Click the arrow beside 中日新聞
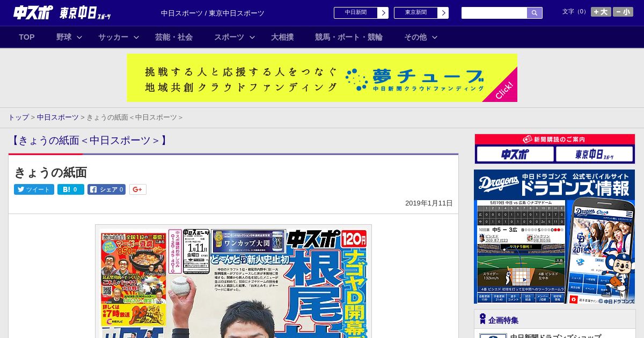644x338 pixels. (x=383, y=13)
